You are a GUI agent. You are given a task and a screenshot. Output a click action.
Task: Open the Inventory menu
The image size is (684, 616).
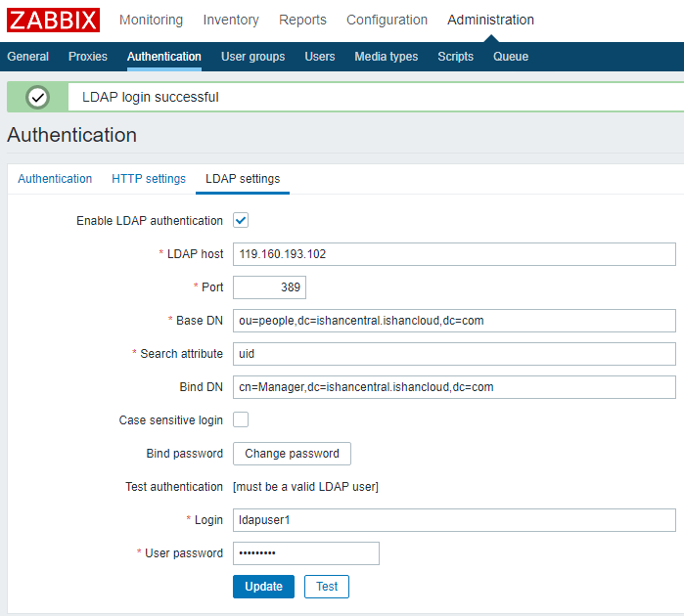coord(231,20)
